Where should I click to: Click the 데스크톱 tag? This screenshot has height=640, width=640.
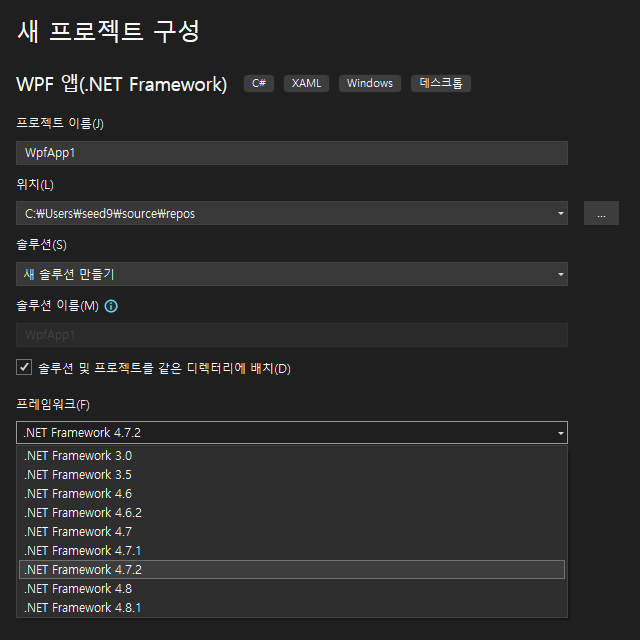[x=441, y=83]
